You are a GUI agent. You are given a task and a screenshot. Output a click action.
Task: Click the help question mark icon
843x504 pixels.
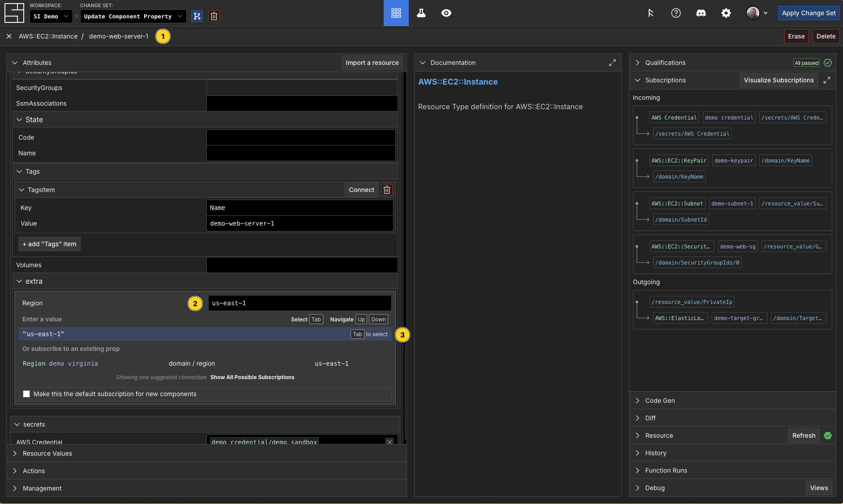click(x=676, y=13)
